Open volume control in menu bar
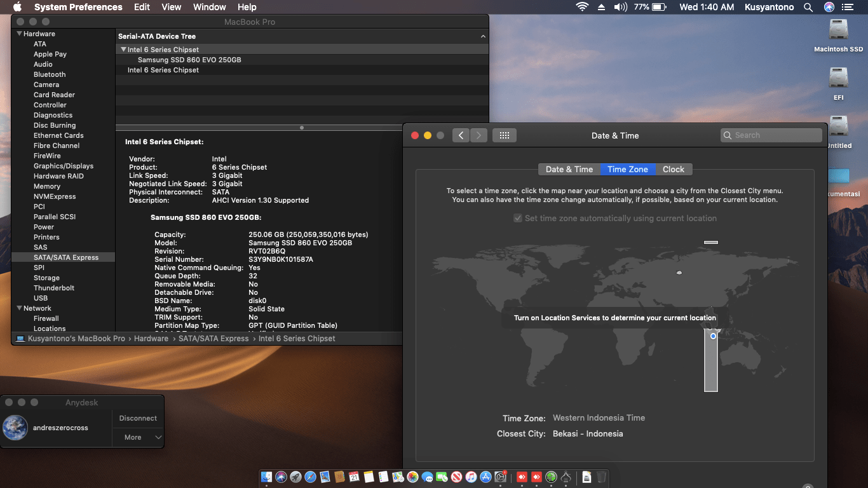Screen dimensions: 868x488 pos(621,7)
